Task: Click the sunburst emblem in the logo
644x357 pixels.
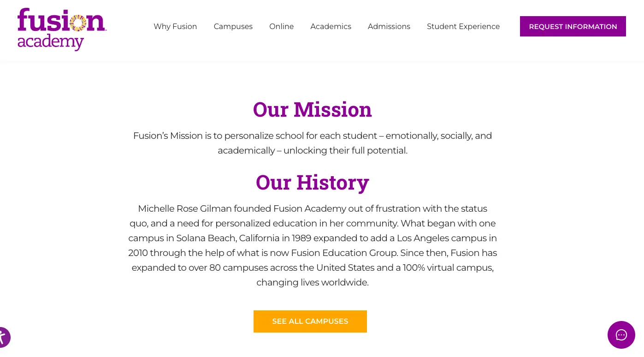Action: point(78,23)
